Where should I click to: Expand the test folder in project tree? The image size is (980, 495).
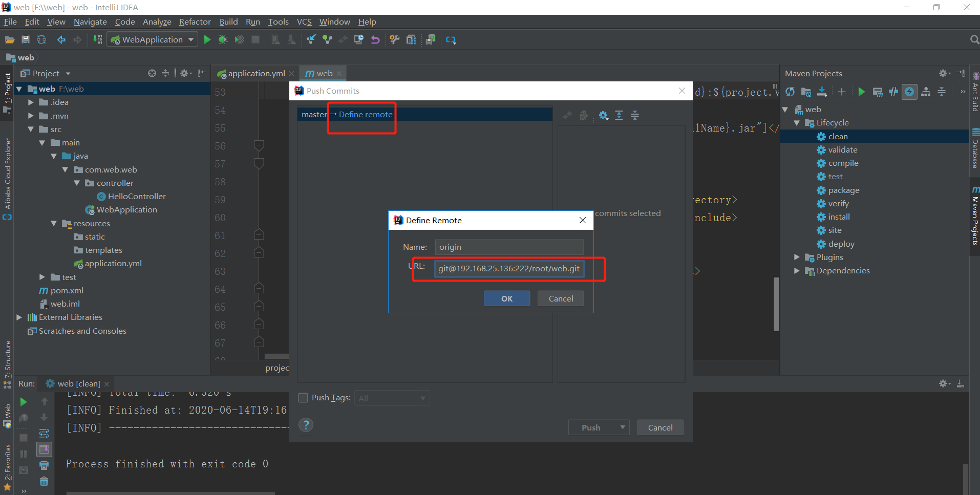coord(42,277)
